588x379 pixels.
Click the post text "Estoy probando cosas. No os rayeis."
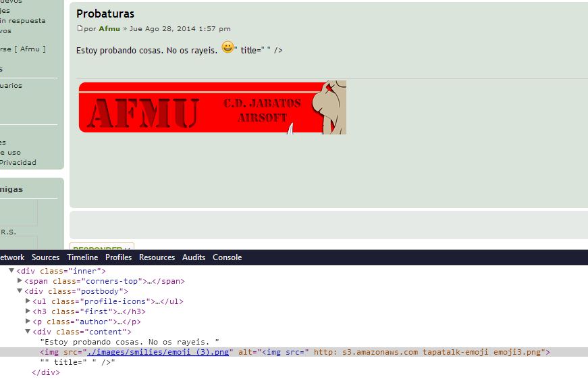click(146, 50)
